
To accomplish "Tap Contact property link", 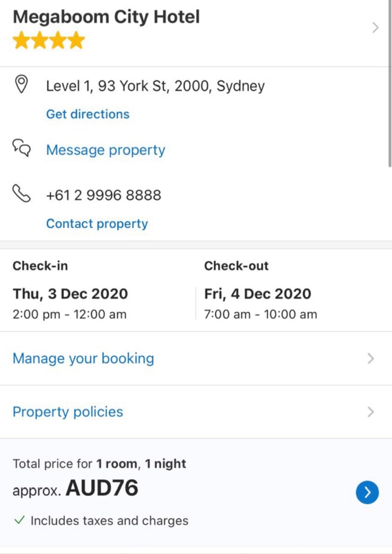I will pos(97,223).
